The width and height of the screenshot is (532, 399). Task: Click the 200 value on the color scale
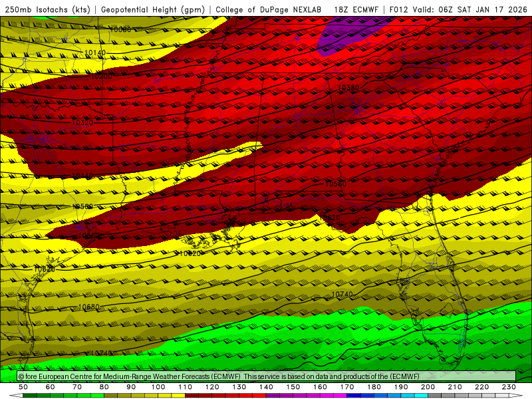click(x=428, y=387)
